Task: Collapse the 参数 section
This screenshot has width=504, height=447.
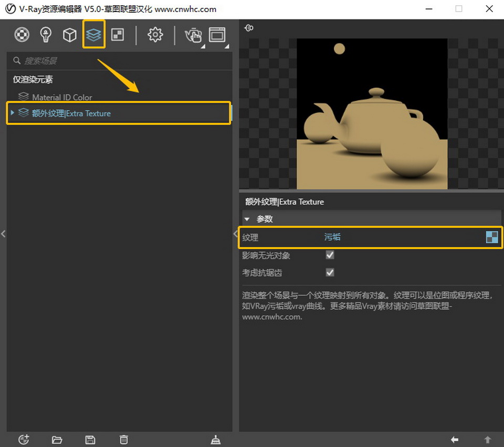Action: point(247,219)
